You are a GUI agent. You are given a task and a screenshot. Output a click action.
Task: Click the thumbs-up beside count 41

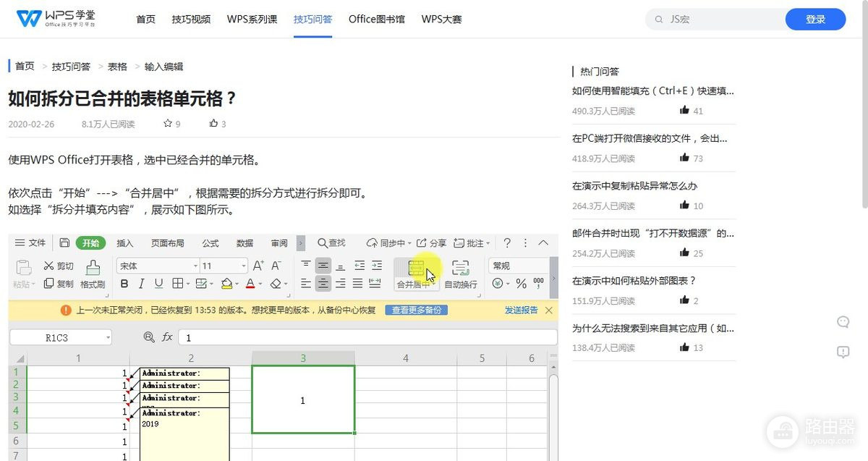684,111
